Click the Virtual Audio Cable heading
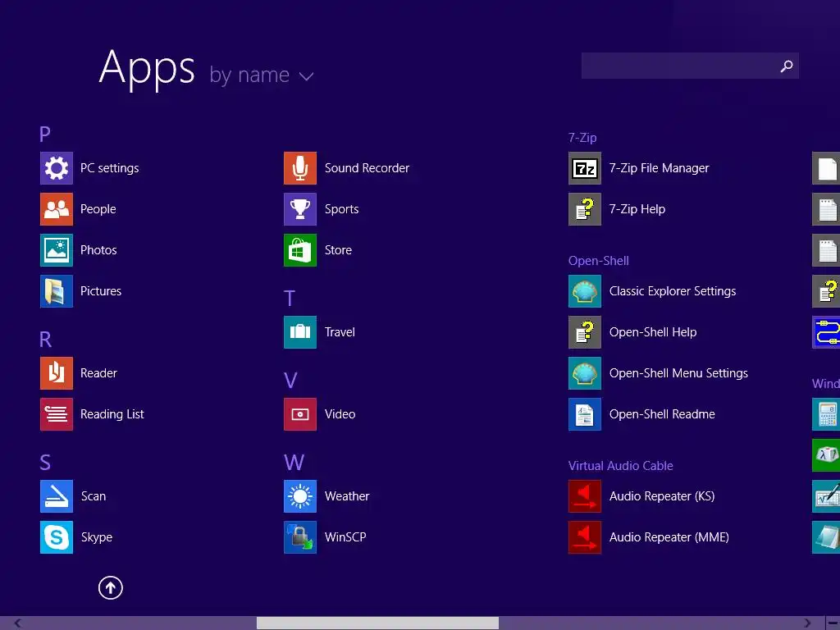This screenshot has height=630, width=840. (x=620, y=466)
